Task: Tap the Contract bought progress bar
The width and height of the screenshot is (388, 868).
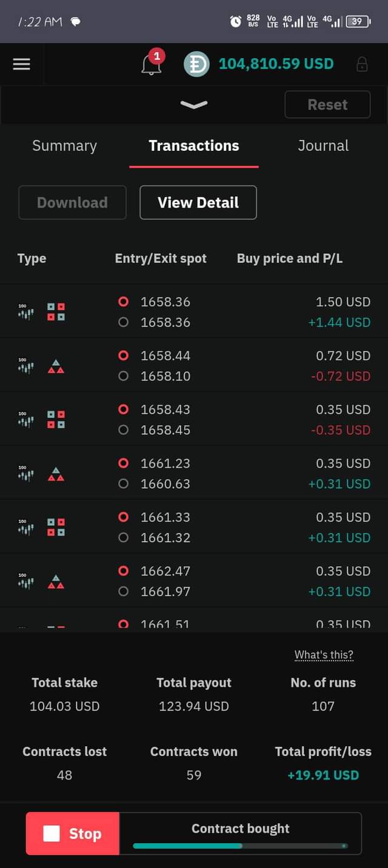Action: (x=240, y=845)
